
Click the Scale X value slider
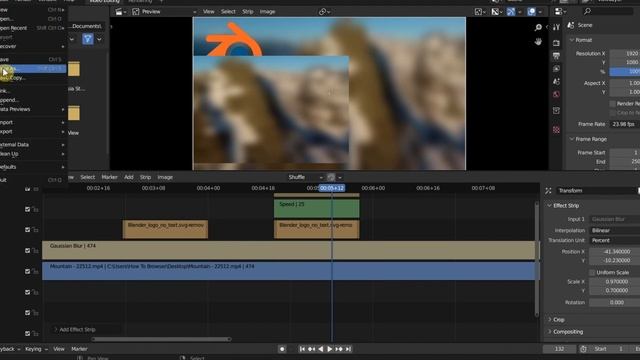(615, 282)
